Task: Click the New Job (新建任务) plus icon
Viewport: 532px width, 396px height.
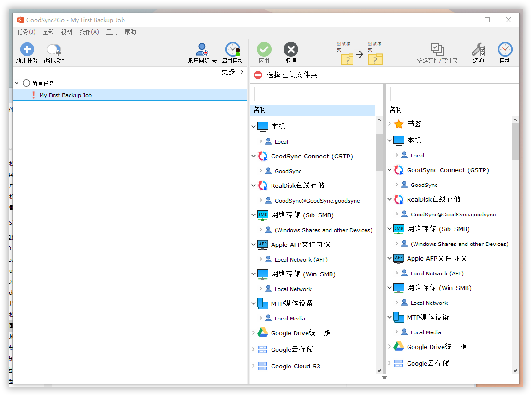Action: pyautogui.click(x=27, y=49)
